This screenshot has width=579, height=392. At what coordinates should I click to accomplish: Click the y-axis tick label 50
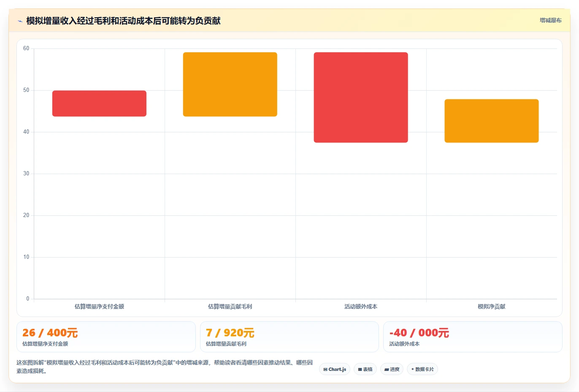point(26,90)
